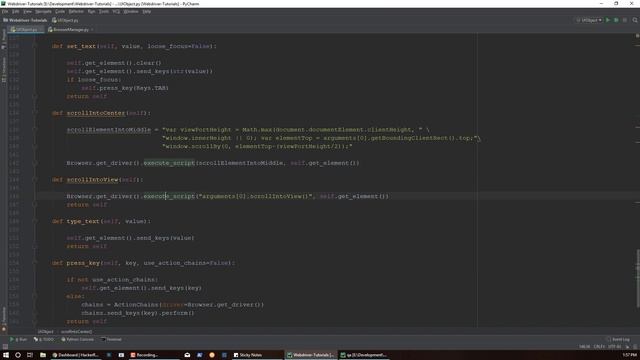Fold the set_text method in gutter
This screenshot has height=360, width=640.
[35, 46]
